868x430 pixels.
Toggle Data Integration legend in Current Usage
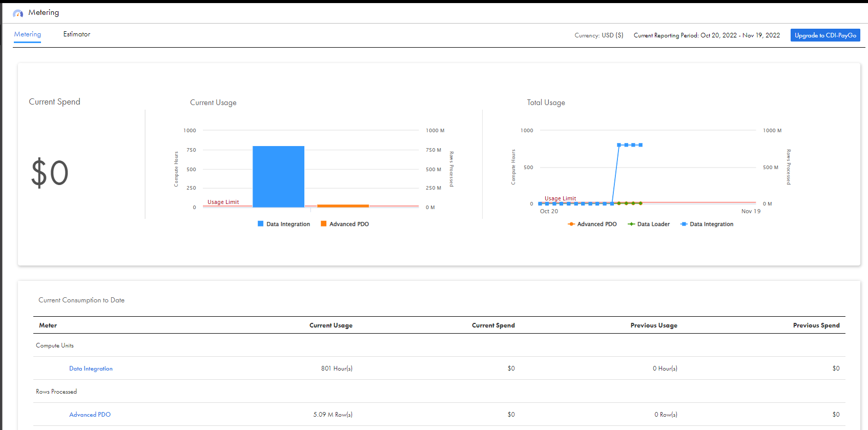click(x=284, y=224)
